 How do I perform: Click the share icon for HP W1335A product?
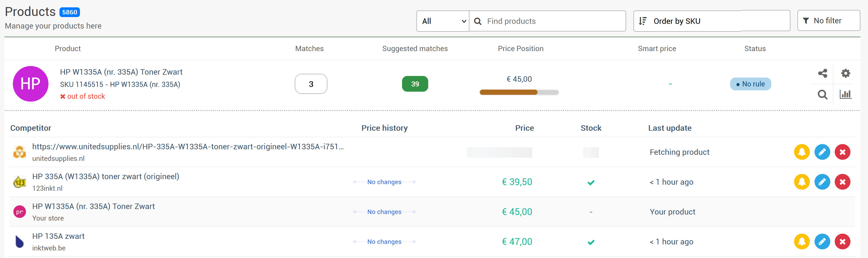822,73
